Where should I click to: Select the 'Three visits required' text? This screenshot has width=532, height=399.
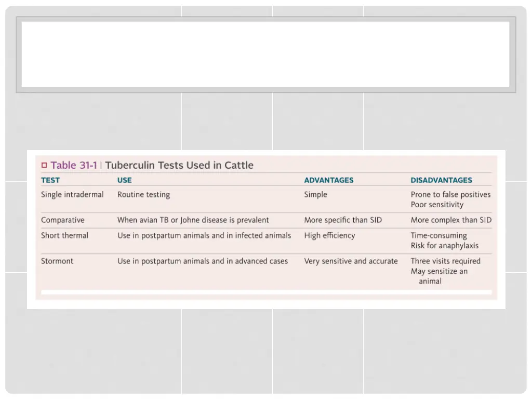[445, 261]
